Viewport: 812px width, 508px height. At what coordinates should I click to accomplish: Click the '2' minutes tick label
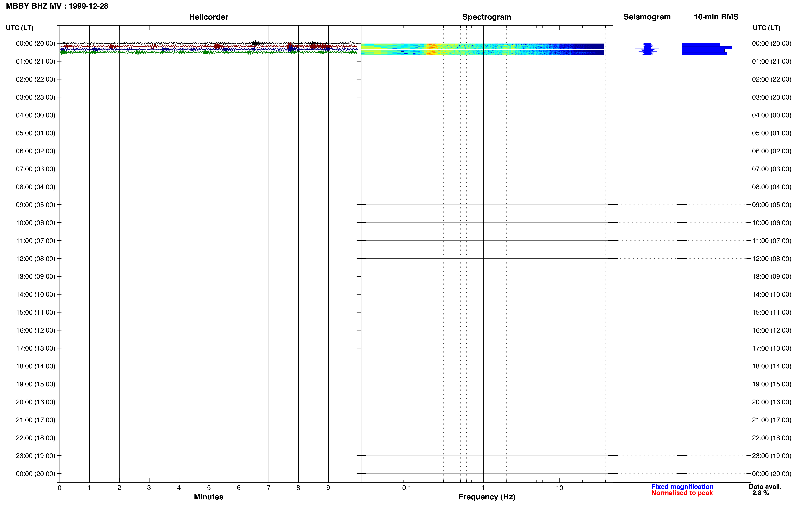119,487
